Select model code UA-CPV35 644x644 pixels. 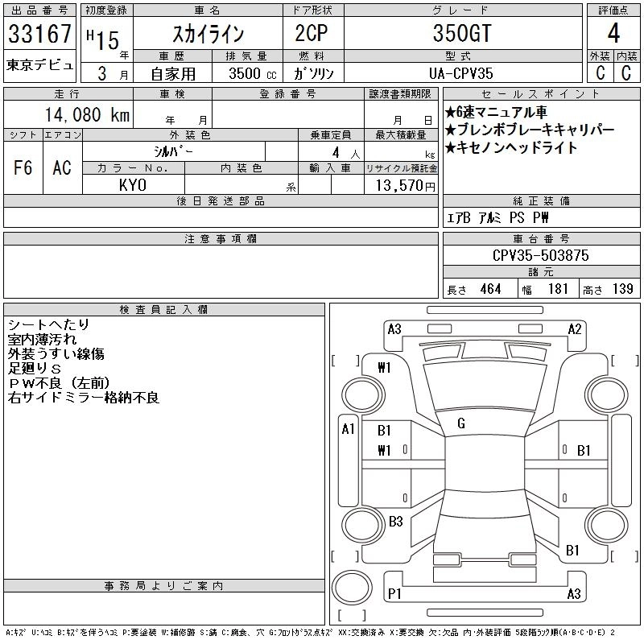pyautogui.click(x=461, y=73)
